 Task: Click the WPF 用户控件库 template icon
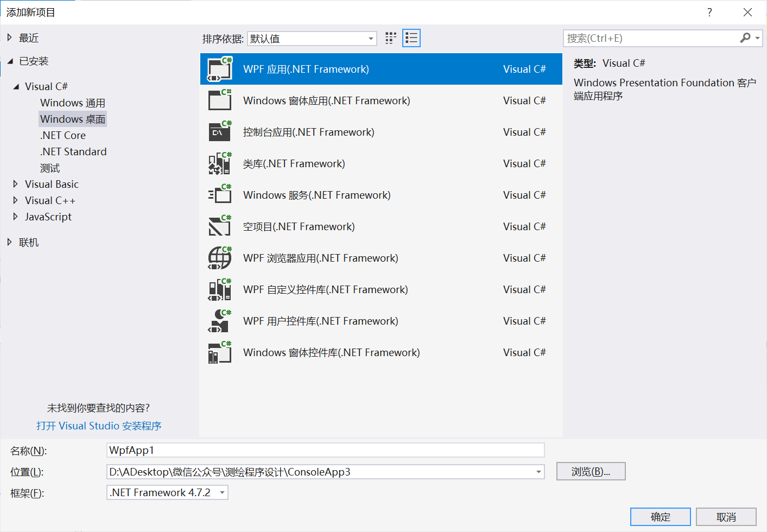220,321
